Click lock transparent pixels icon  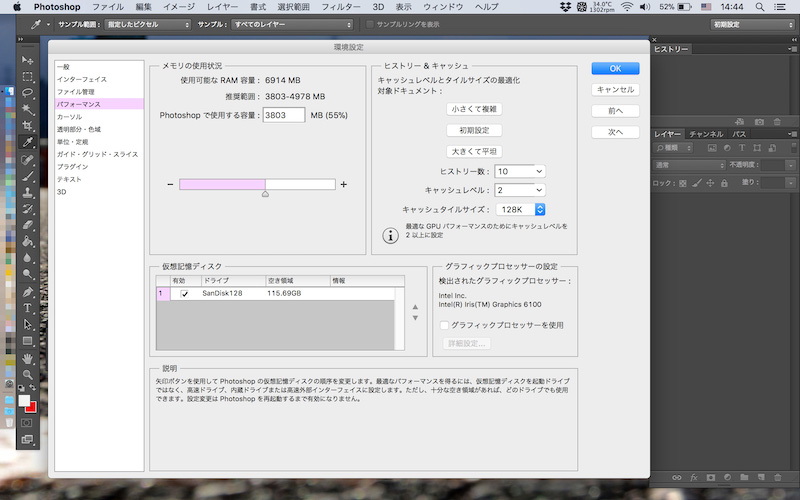click(x=683, y=183)
